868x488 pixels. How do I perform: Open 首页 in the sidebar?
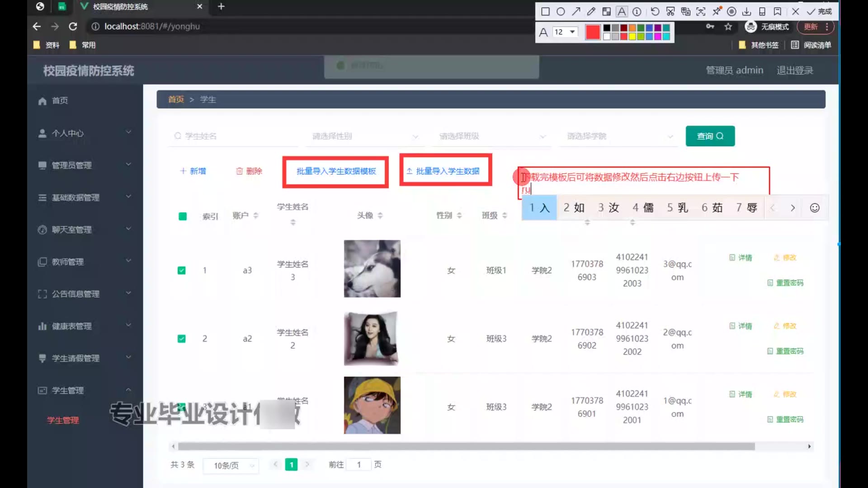[x=60, y=100]
